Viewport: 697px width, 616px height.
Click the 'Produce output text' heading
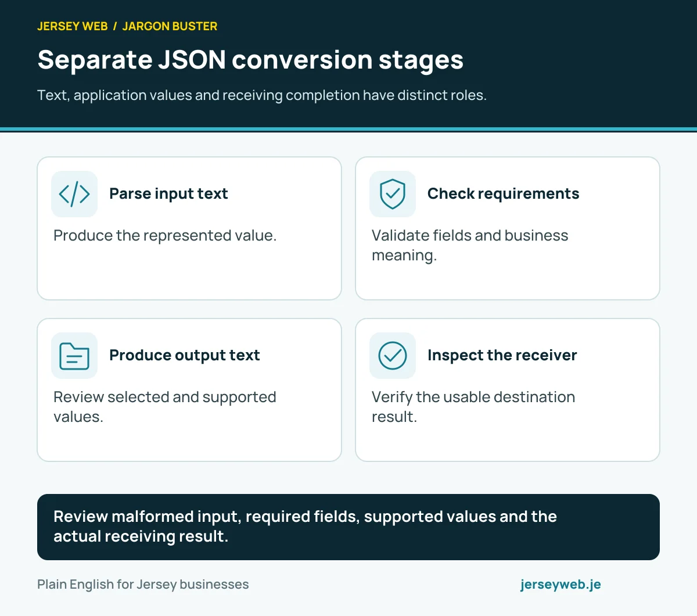click(x=184, y=355)
